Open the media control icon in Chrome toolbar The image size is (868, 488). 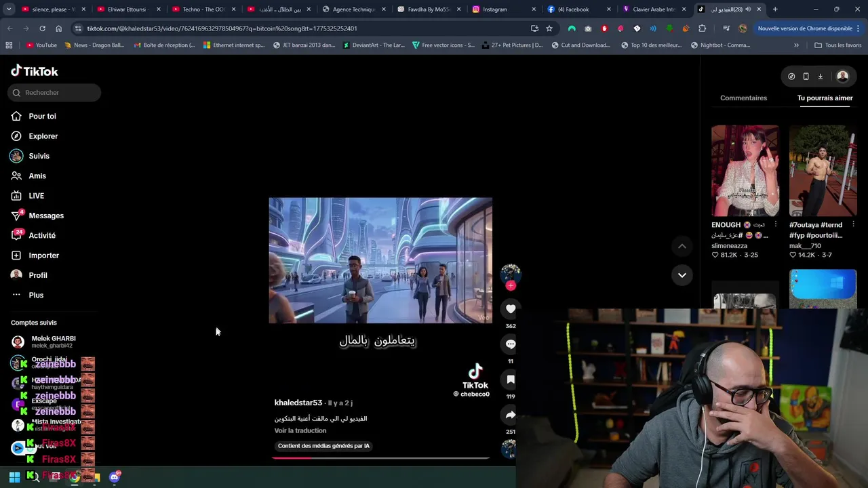pos(726,28)
